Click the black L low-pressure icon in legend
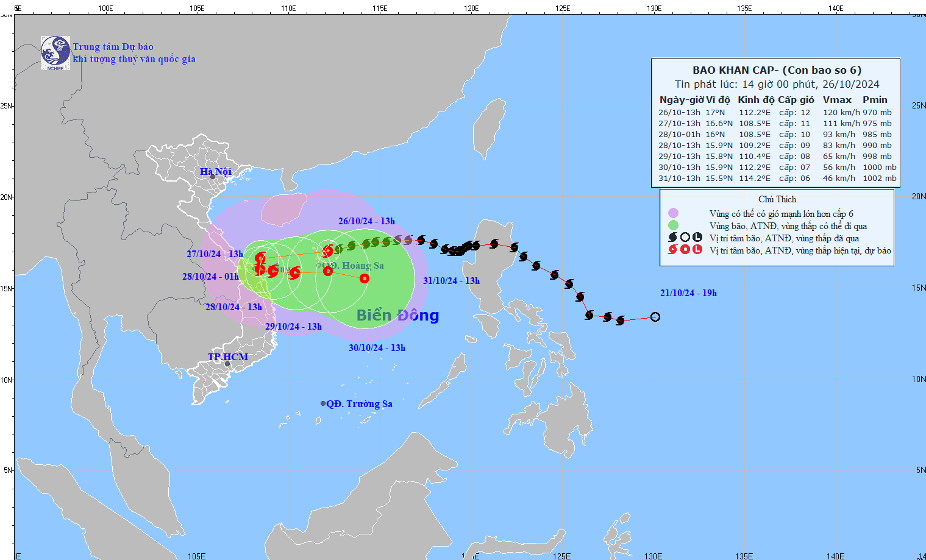Screen dimensions: 926x560 (x=697, y=238)
